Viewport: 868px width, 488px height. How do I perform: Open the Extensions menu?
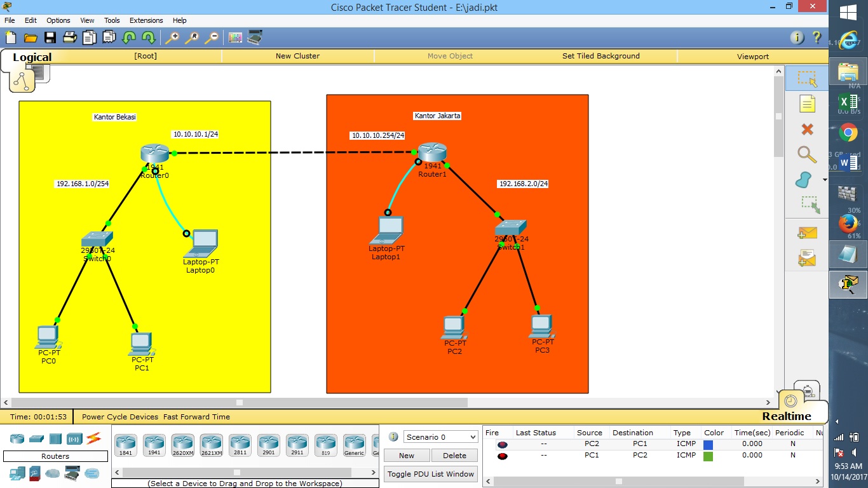click(x=146, y=20)
